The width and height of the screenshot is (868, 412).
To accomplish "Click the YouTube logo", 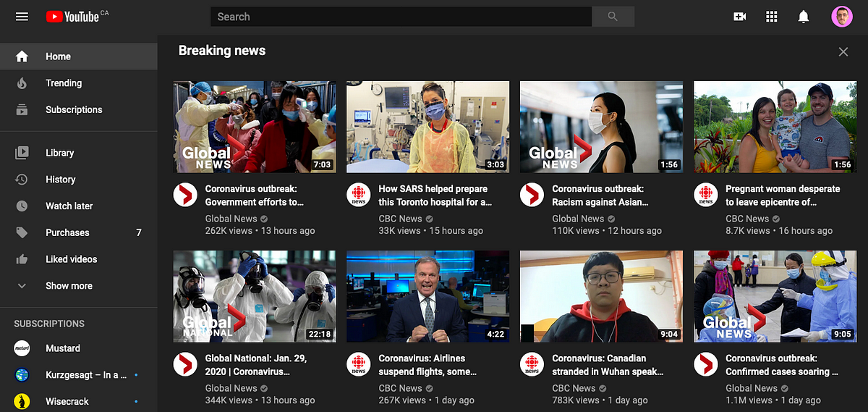I will click(x=72, y=17).
